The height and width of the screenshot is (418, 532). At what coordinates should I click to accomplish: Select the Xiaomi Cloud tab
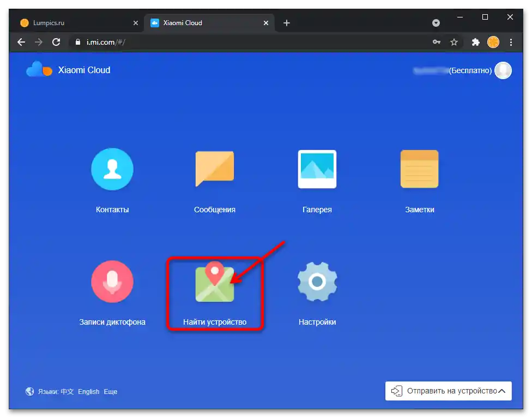point(209,23)
